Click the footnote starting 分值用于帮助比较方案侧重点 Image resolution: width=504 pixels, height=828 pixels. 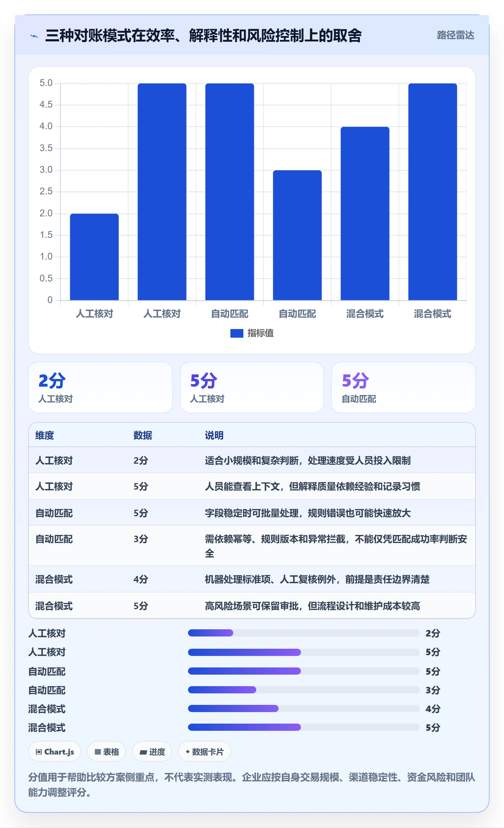tap(252, 785)
